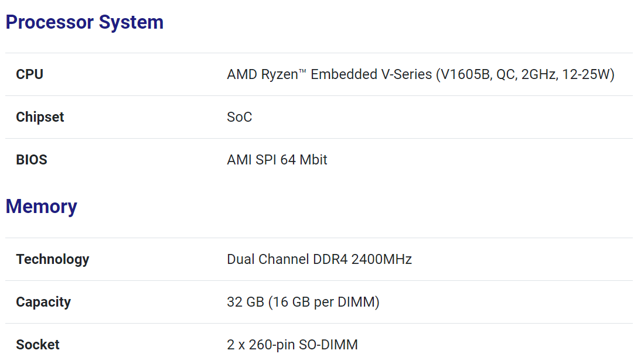Select the 32 GB capacity value
The image size is (634, 364).
(x=242, y=302)
